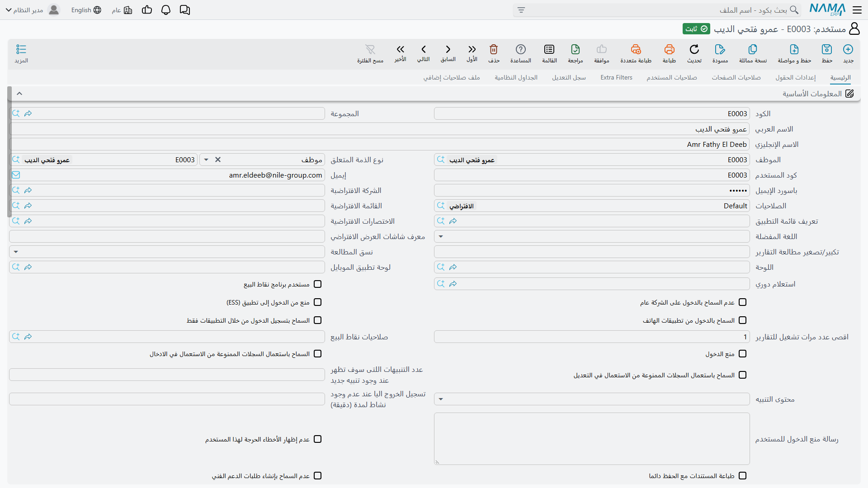Click the email envelope icon in إيميل field
This screenshot has width=868, height=488.
pyautogui.click(x=16, y=175)
